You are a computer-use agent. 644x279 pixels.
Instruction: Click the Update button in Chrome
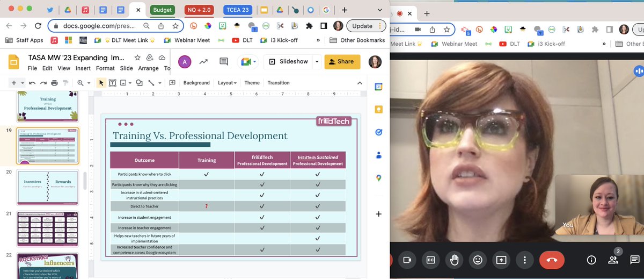pos(365,26)
